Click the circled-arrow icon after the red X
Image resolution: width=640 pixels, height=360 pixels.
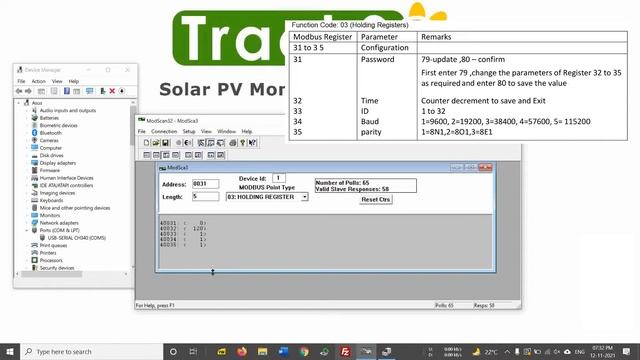click(x=122, y=91)
